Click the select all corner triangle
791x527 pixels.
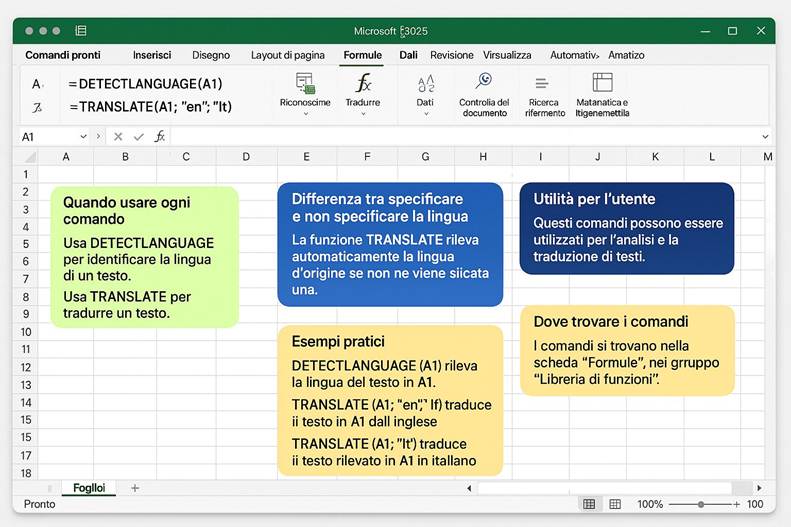pyautogui.click(x=30, y=157)
